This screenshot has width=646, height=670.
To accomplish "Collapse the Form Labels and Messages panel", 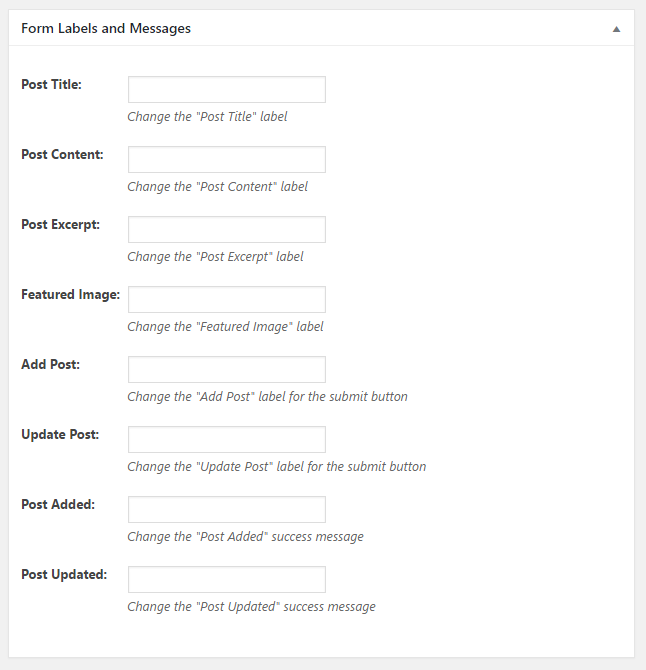I will pyautogui.click(x=616, y=29).
